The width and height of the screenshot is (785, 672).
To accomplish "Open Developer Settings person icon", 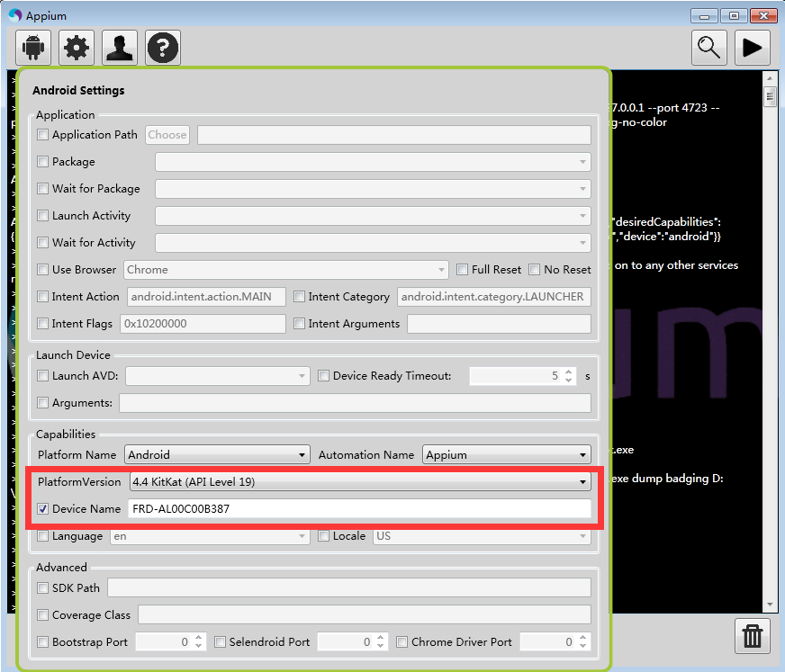I will (120, 48).
